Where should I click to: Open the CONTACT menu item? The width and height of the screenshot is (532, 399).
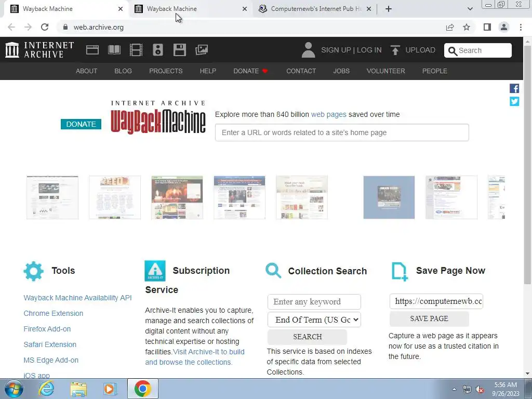pos(301,71)
